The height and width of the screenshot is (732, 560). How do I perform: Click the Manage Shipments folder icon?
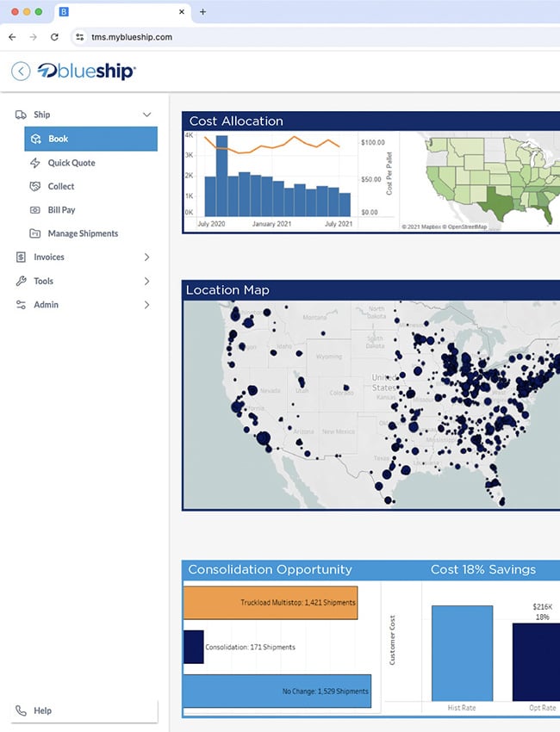(35, 233)
